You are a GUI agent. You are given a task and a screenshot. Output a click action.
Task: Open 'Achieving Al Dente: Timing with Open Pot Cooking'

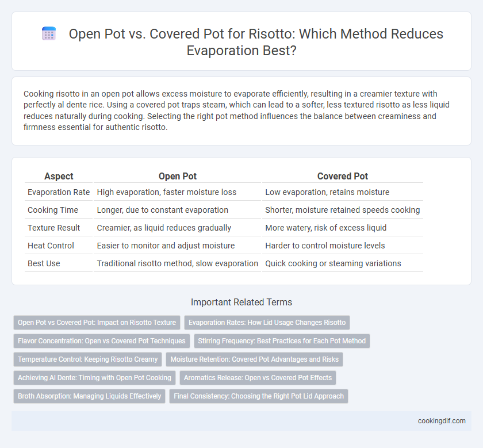point(94,378)
